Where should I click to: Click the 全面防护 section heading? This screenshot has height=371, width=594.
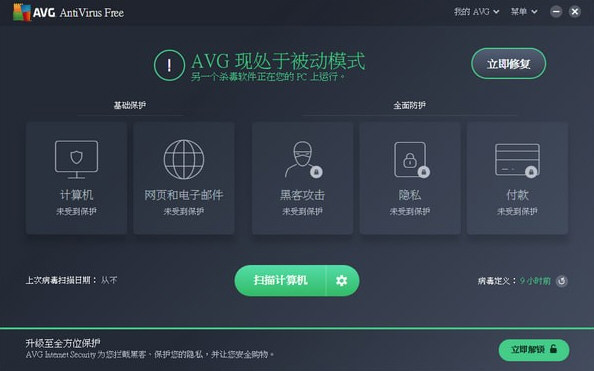tap(410, 105)
